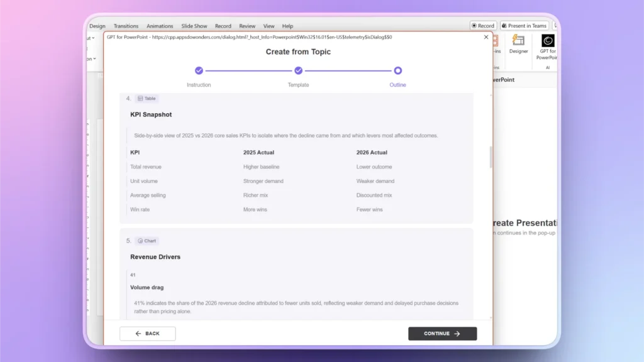This screenshot has height=362, width=644.
Task: Click the Fewer wins table cell
Action: [x=369, y=209]
